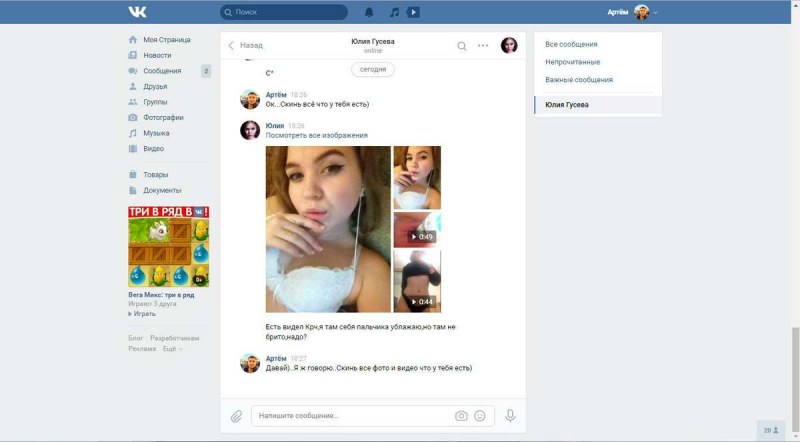The width and height of the screenshot is (800, 442).
Task: Open the music player icon in the header
Action: click(x=394, y=12)
